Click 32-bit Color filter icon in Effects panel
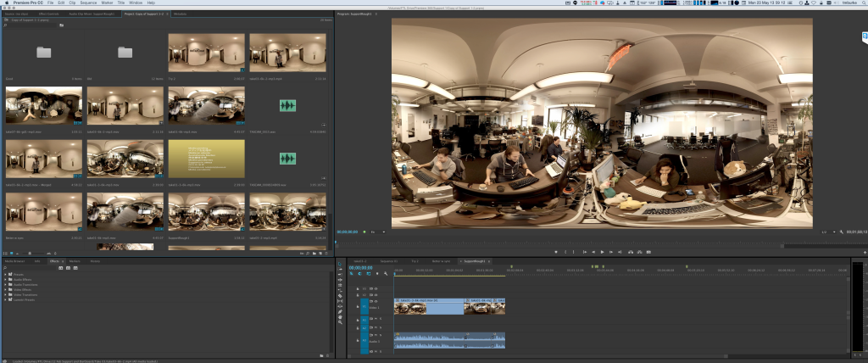The width and height of the screenshot is (868, 363). tap(68, 268)
